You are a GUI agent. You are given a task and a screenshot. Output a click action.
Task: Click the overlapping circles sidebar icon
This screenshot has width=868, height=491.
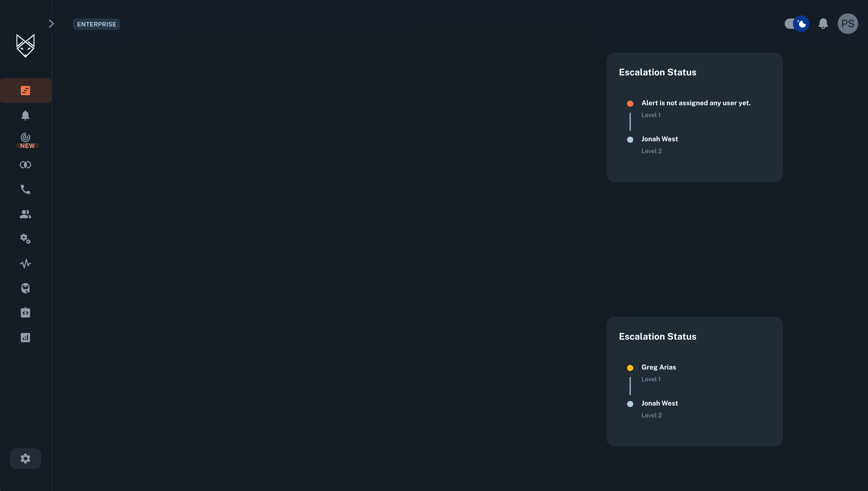pos(26,164)
